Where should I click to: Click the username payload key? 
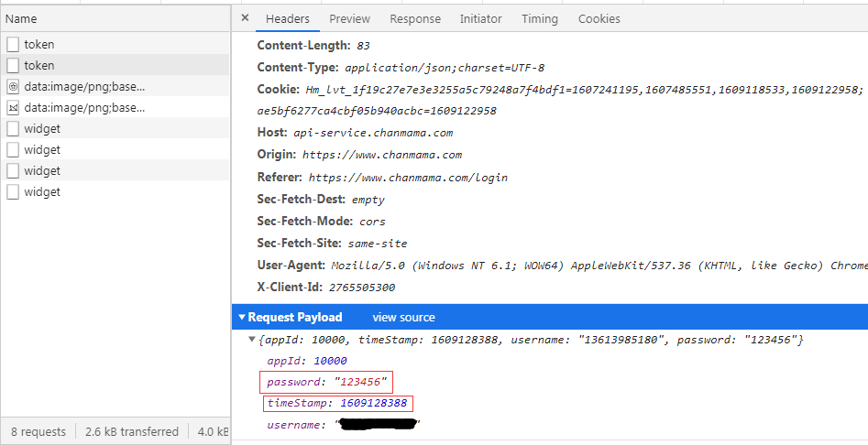point(293,425)
